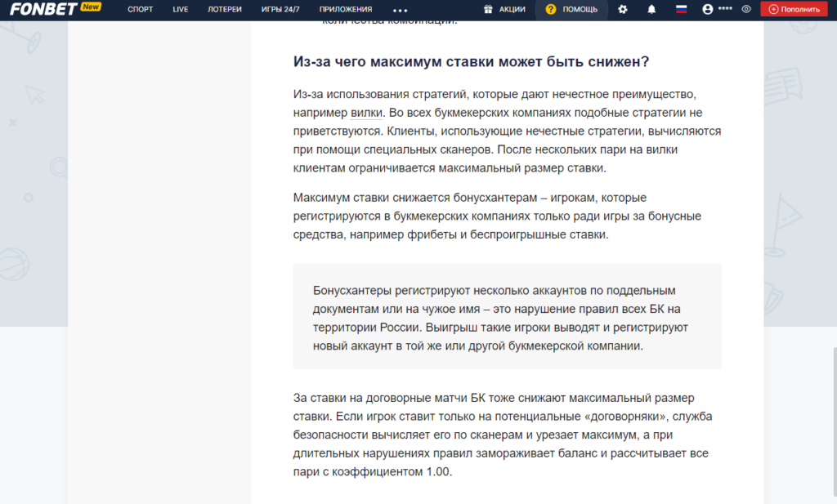
Task: Click the FONBET logo
Action: click(44, 9)
